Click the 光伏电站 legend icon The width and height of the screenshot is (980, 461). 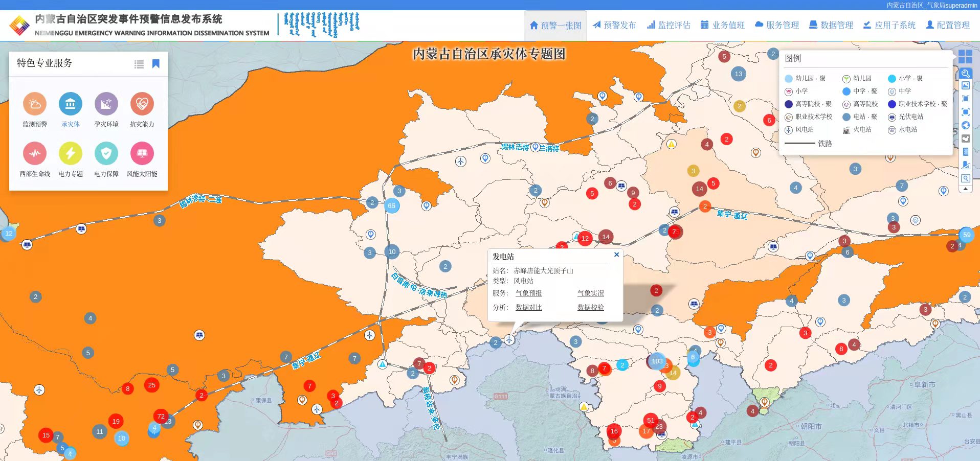[x=892, y=117]
